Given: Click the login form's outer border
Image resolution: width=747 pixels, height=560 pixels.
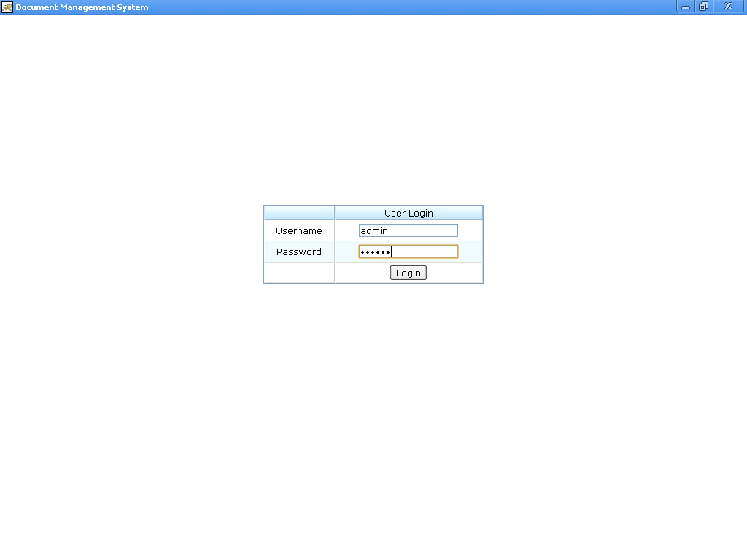Looking at the screenshot, I should coord(265,244).
